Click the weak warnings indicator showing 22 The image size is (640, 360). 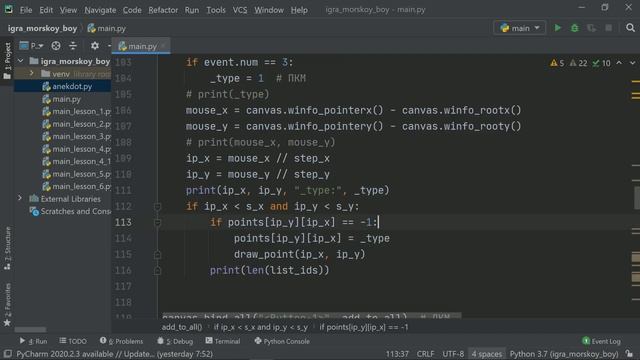pyautogui.click(x=578, y=63)
